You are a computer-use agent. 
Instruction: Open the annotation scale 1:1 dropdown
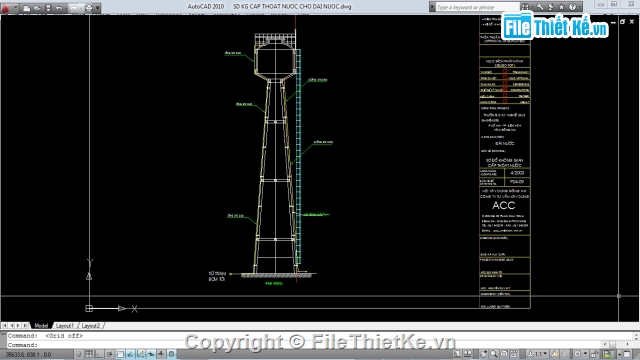(540, 354)
